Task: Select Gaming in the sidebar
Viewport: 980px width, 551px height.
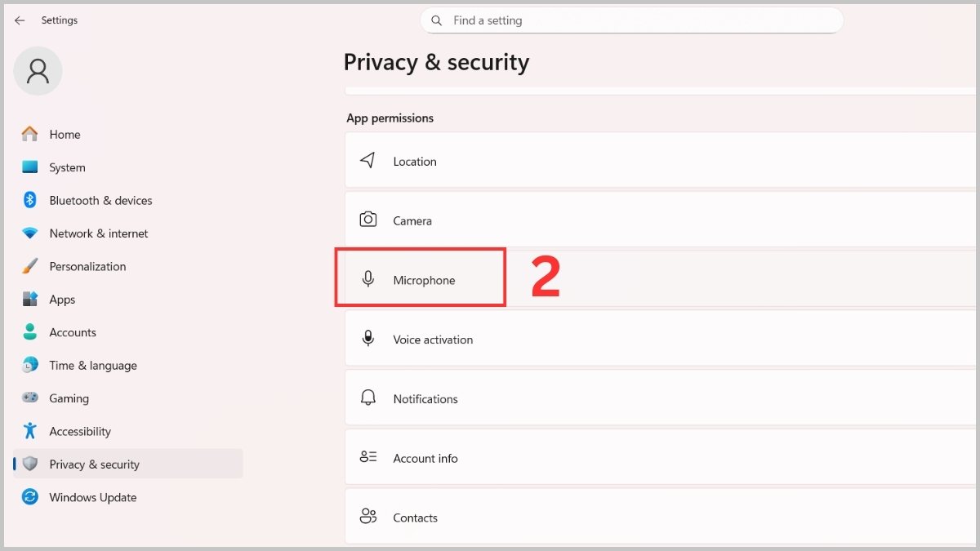Action: (x=69, y=398)
